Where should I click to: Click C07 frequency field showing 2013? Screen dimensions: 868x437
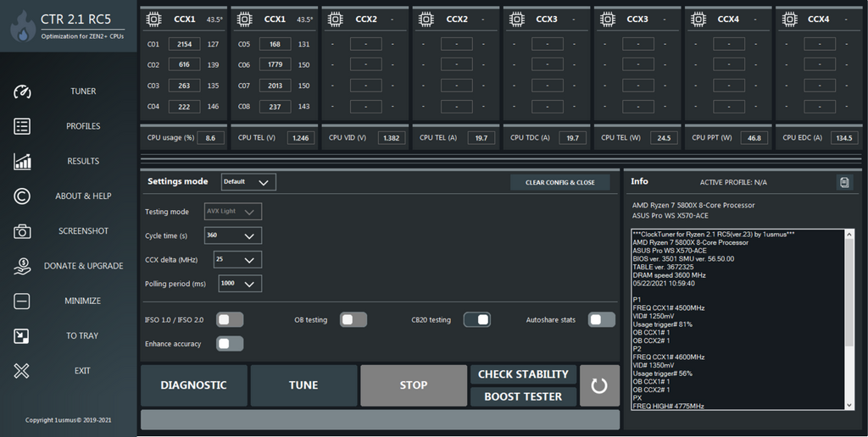[x=275, y=86]
